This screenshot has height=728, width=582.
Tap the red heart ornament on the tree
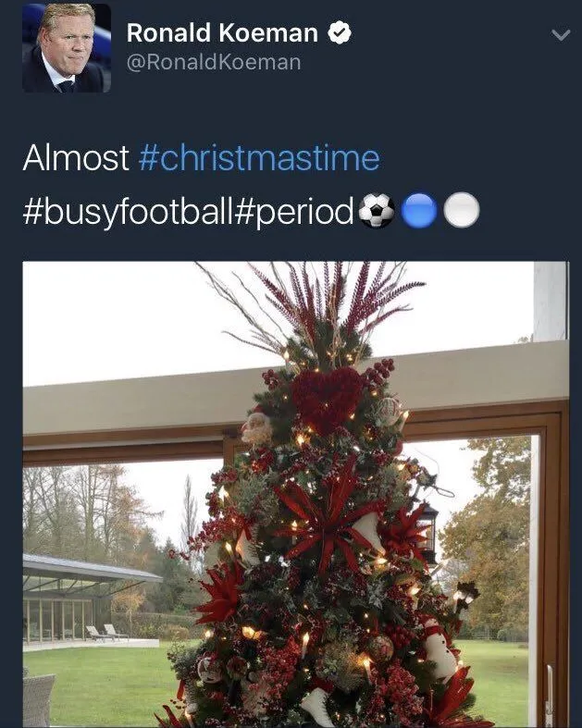326,400
